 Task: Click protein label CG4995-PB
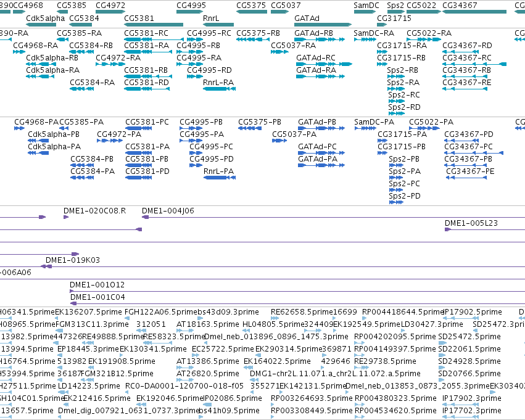click(x=201, y=122)
